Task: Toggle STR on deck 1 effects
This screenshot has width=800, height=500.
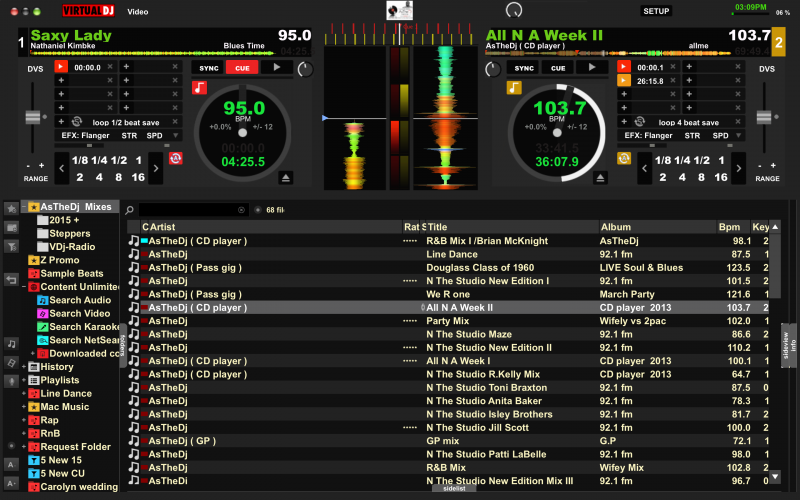Action: click(x=129, y=135)
